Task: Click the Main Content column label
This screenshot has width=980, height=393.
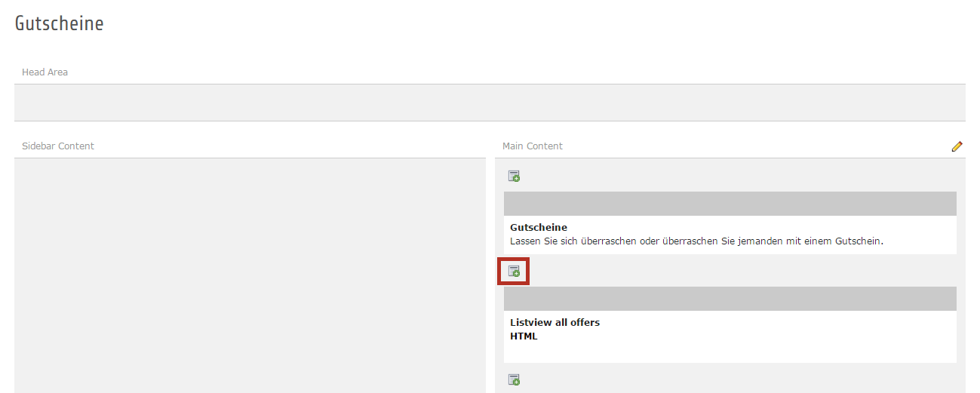Action: (533, 146)
